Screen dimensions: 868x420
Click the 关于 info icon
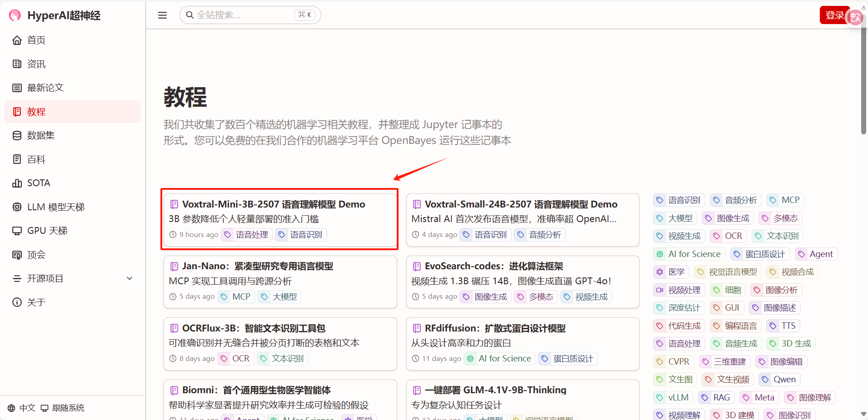(17, 302)
